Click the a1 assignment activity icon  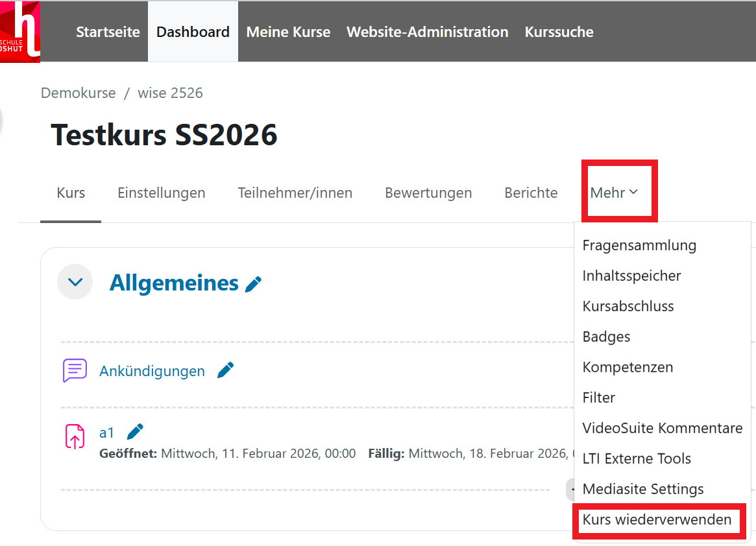75,436
